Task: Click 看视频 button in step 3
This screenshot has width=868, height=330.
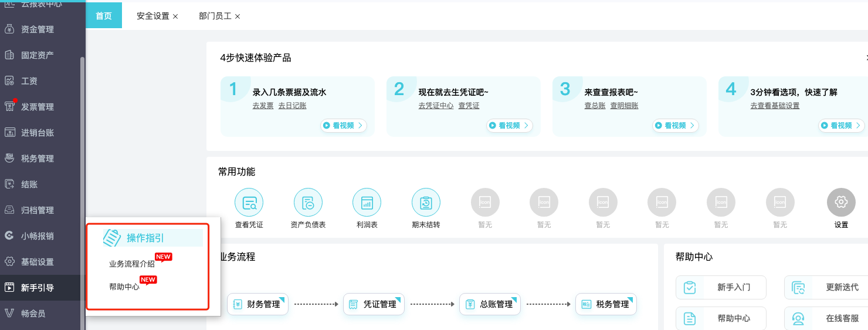Action: point(676,126)
